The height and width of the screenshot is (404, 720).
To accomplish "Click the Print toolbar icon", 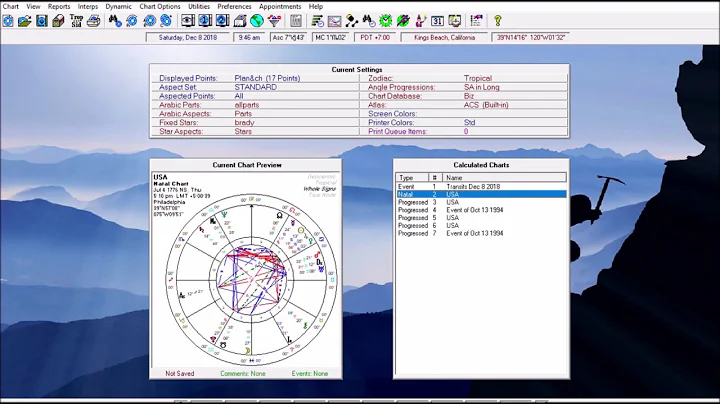I will [93, 21].
